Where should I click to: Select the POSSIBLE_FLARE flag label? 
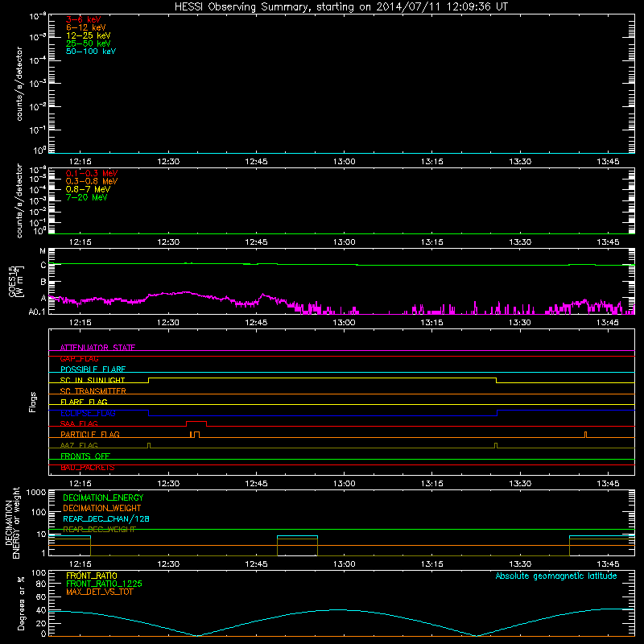[93, 369]
